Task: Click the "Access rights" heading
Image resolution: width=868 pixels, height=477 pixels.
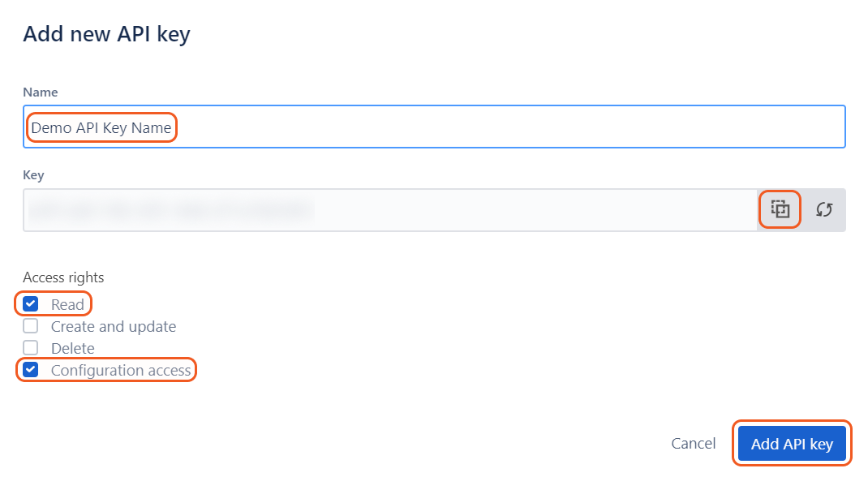Action: coord(63,277)
